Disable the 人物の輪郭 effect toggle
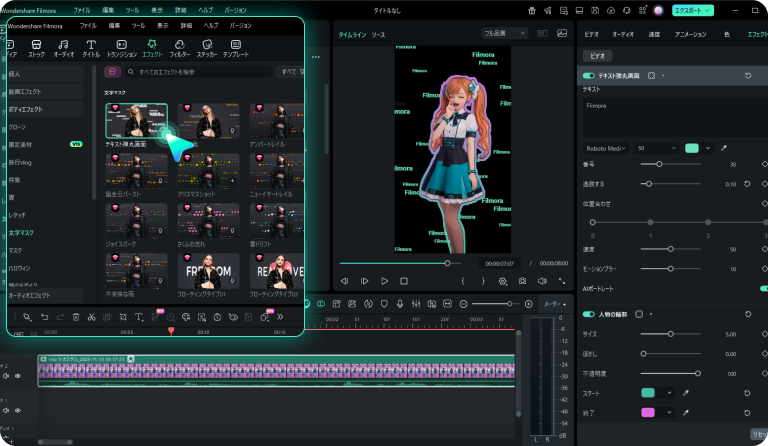Image resolution: width=768 pixels, height=446 pixels. 588,314
